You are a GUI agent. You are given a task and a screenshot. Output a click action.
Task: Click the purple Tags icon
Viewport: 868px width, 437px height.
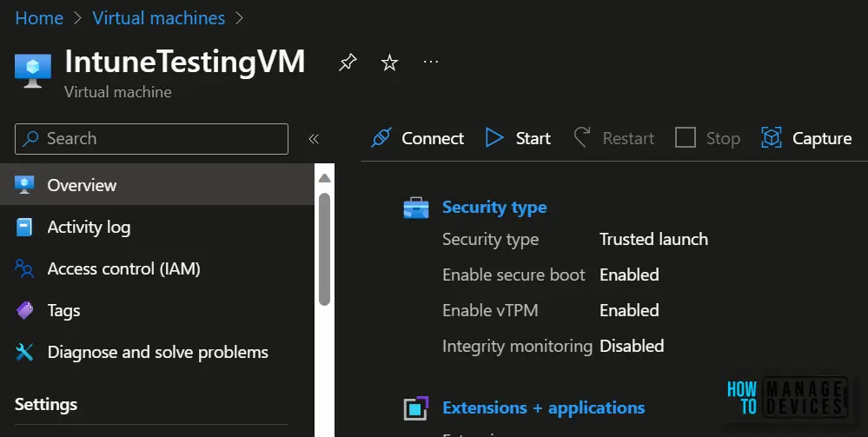coord(24,310)
